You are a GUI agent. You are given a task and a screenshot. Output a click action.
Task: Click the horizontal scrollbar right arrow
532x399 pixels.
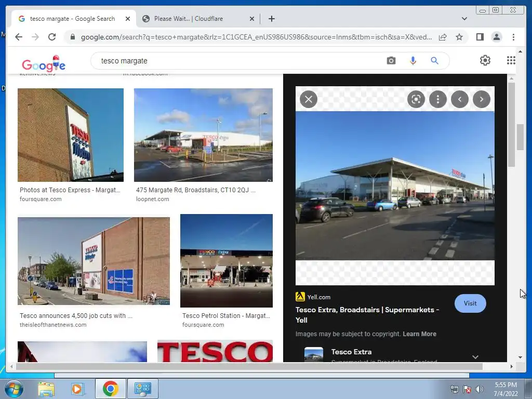[511, 366]
